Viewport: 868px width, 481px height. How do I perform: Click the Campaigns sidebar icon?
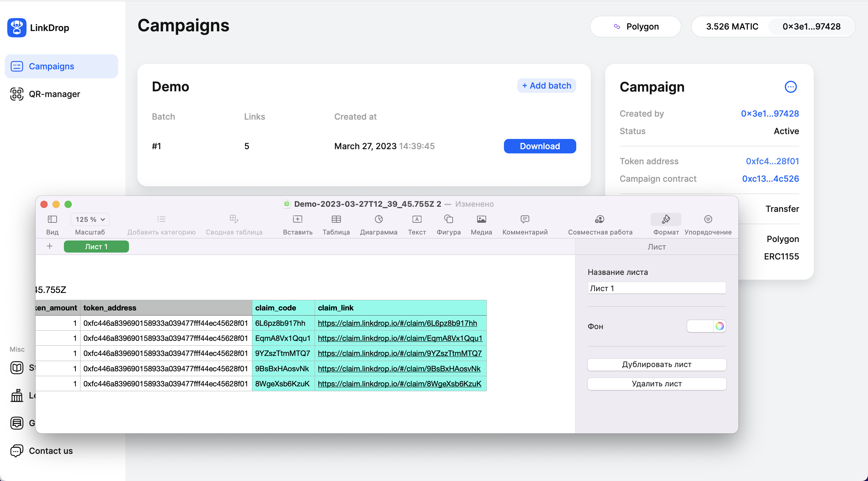click(x=17, y=66)
